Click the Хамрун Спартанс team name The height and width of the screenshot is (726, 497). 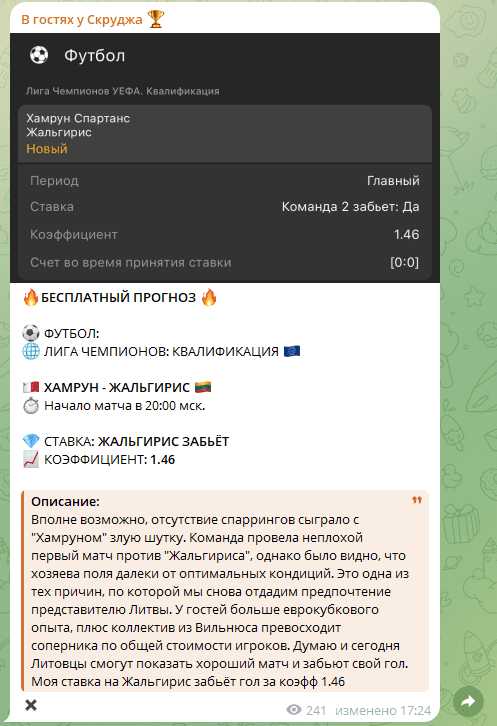tap(78, 119)
